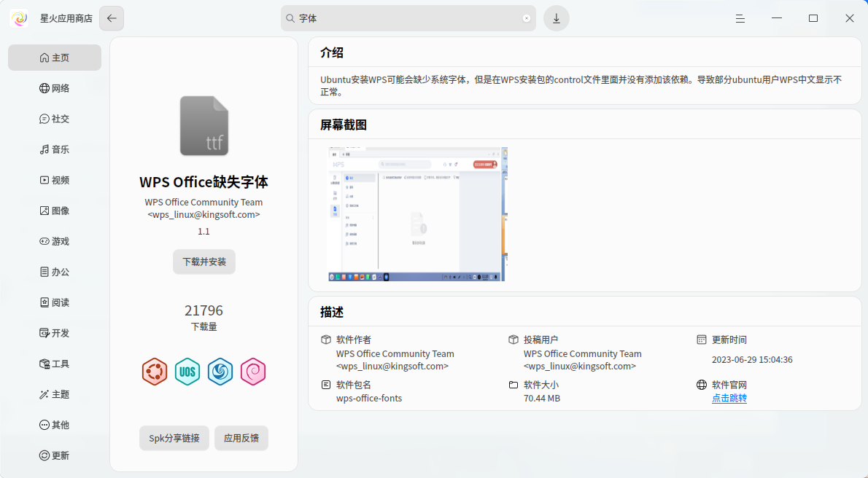Click the 70.44 MB size value

542,399
